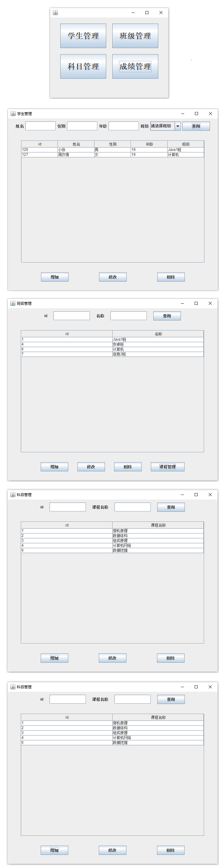Select the age 19 cell in 小张 row
The height and width of the screenshot is (868, 224).
tap(149, 150)
